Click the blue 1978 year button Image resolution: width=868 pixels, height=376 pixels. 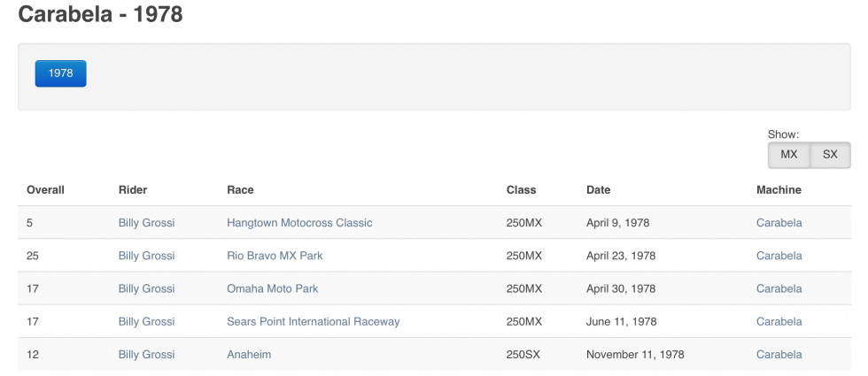(60, 73)
